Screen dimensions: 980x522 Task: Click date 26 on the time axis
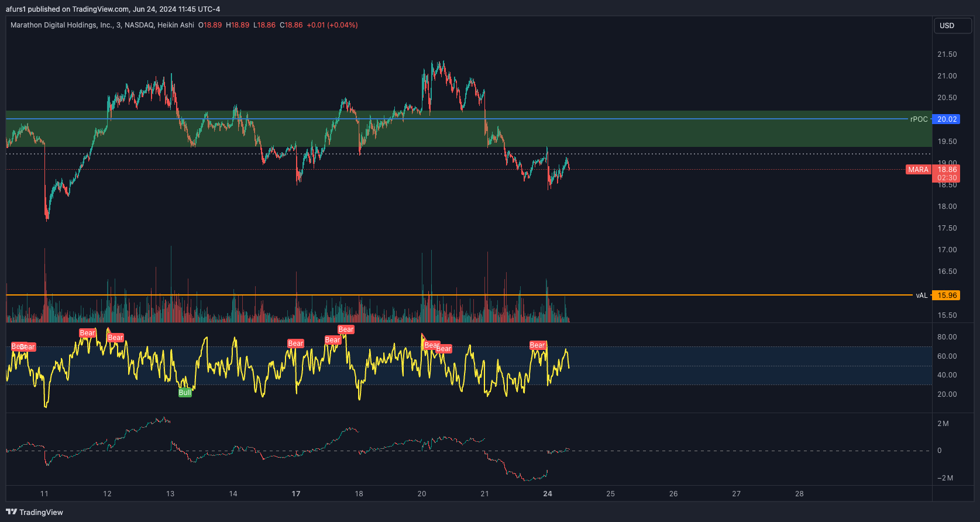(x=673, y=494)
